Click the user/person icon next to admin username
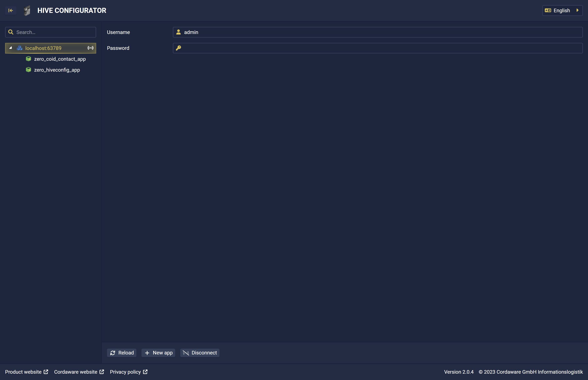Viewport: 588px width, 380px height. click(178, 32)
